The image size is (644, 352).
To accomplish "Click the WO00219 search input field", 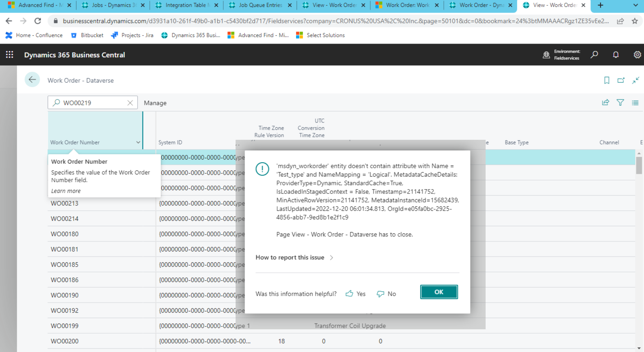I will tap(93, 103).
